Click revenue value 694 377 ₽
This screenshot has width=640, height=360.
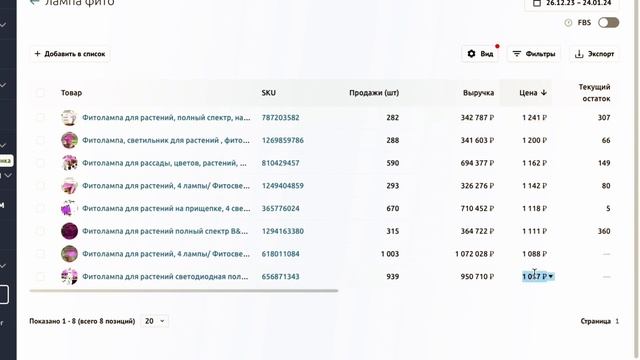(x=477, y=163)
